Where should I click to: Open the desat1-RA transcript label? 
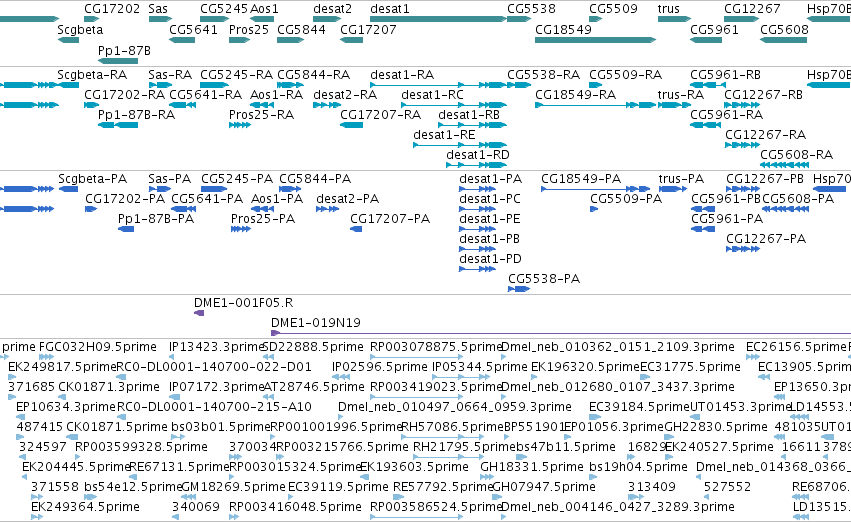point(402,75)
